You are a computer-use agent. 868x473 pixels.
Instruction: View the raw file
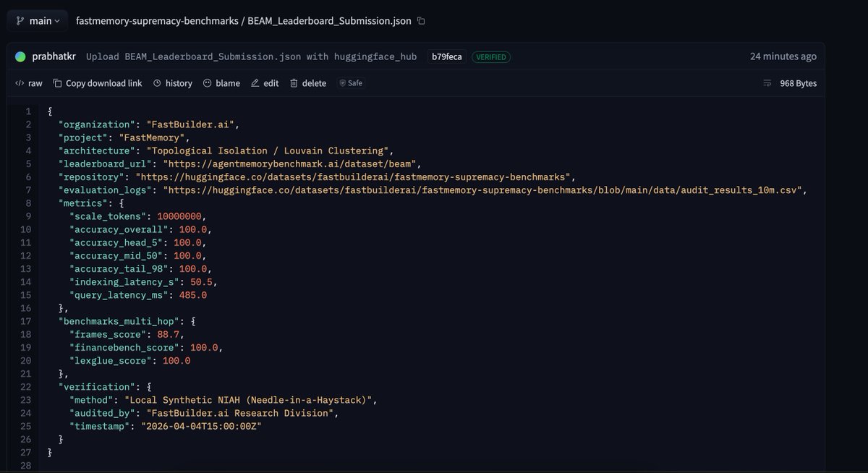click(x=29, y=83)
